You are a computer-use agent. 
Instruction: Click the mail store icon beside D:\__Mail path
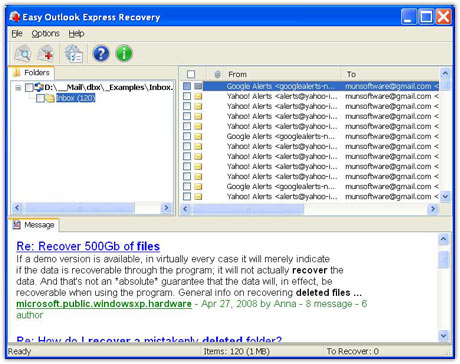pos(39,87)
